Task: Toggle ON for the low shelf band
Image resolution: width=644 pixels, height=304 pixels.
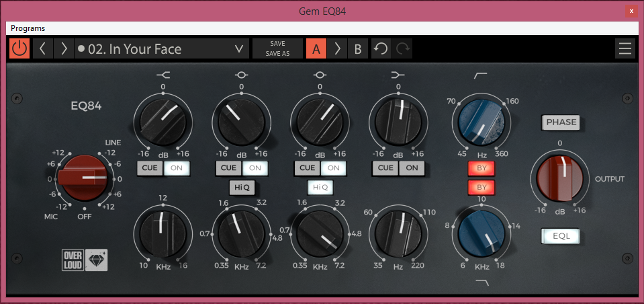Action: coord(412,168)
